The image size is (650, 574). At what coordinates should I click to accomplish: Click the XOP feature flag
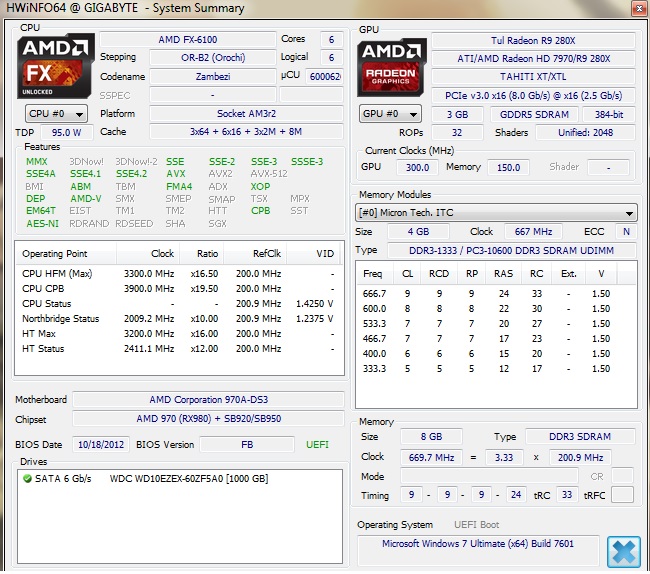coord(260,186)
